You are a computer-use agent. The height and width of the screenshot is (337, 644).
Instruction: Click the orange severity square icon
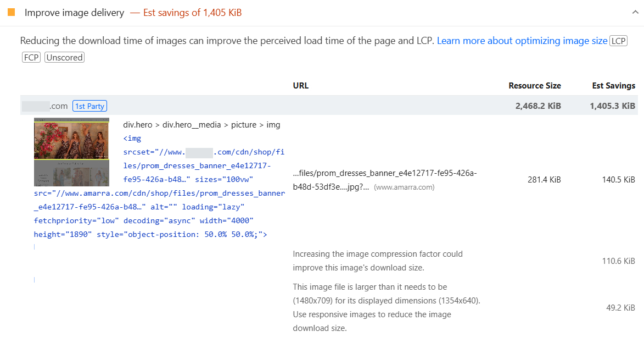pyautogui.click(x=10, y=12)
